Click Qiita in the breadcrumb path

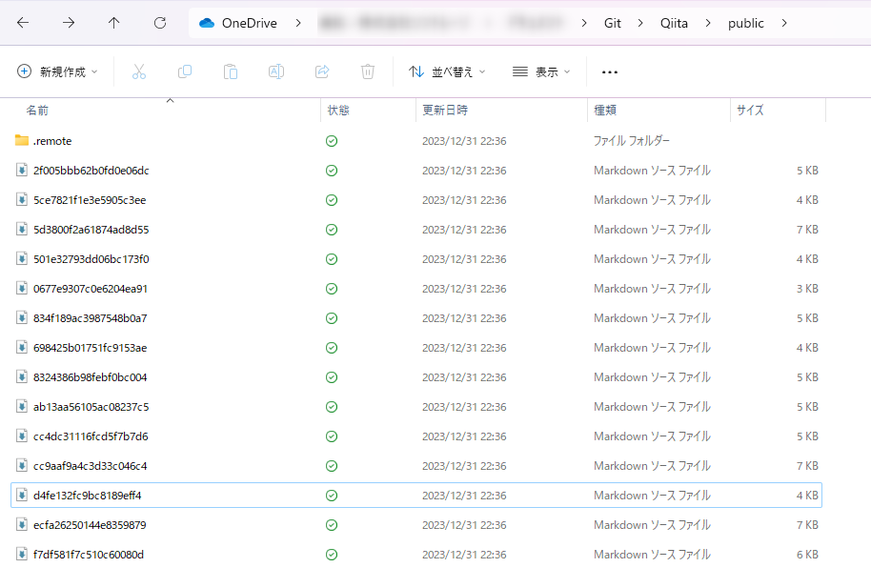tap(674, 23)
